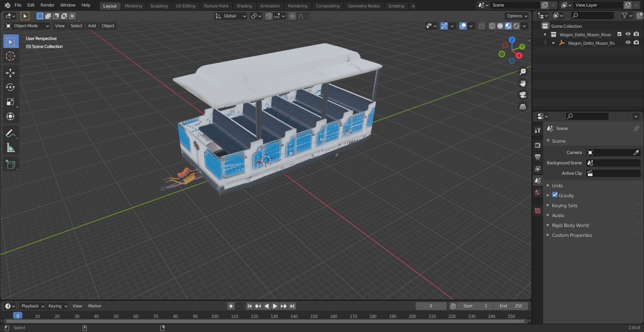The height and width of the screenshot is (332, 644).
Task: Click the eyedropper next to Camera field
Action: (636, 153)
